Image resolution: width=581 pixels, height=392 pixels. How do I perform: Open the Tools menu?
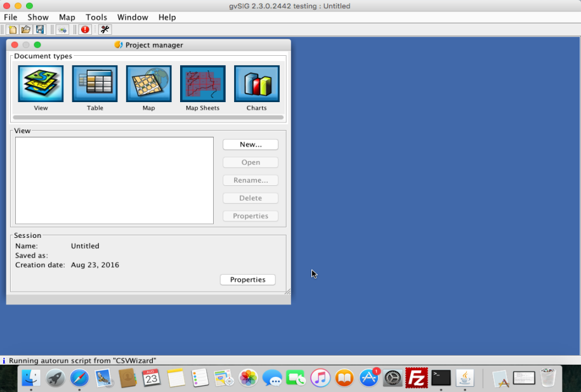(96, 17)
